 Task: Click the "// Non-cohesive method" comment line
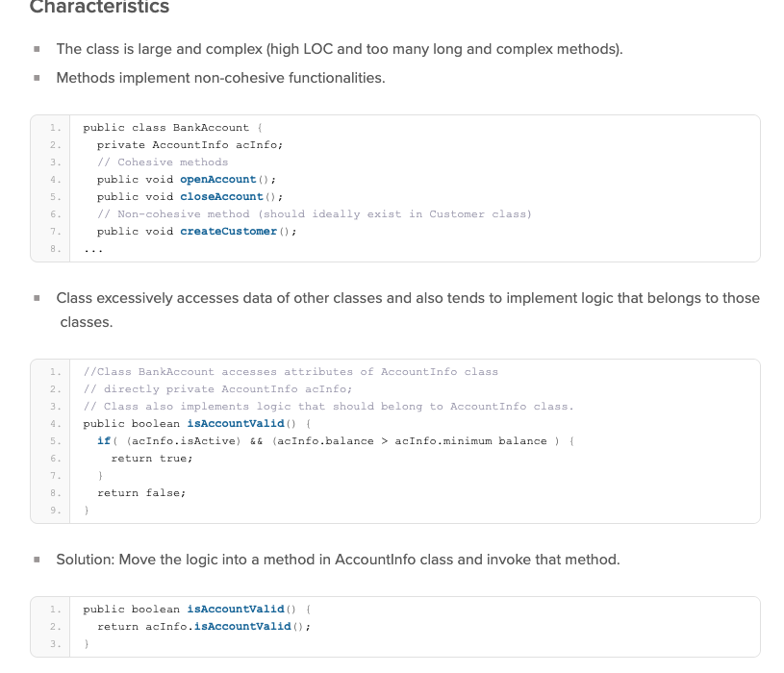click(x=314, y=213)
